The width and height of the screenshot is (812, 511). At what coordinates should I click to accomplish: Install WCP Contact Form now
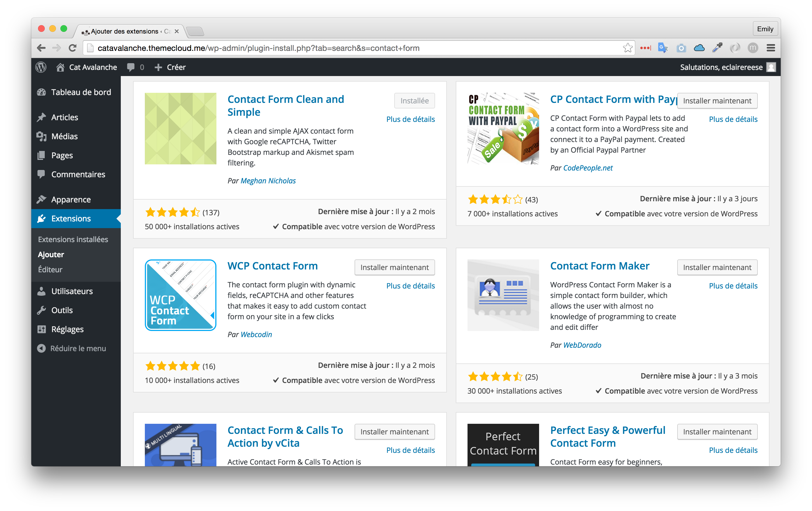(395, 267)
